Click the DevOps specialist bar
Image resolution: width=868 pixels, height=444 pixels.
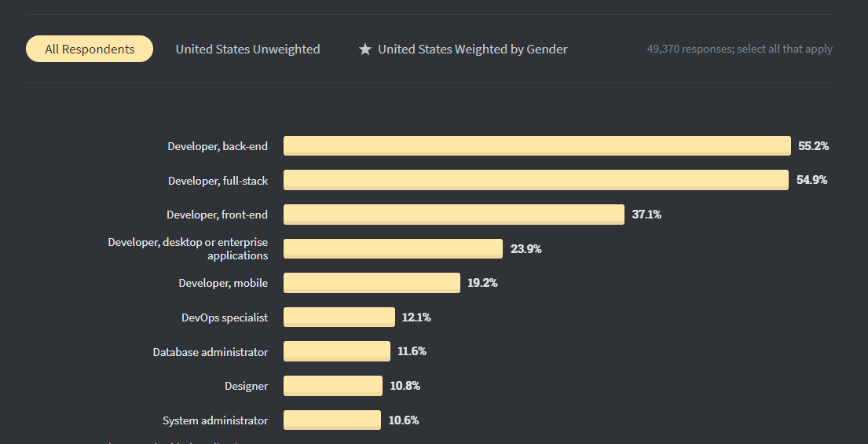pyautogui.click(x=339, y=317)
